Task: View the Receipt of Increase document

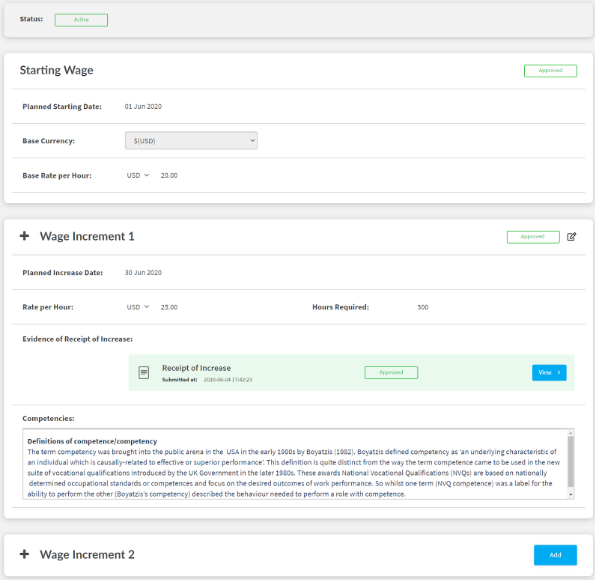Action: pyautogui.click(x=549, y=373)
